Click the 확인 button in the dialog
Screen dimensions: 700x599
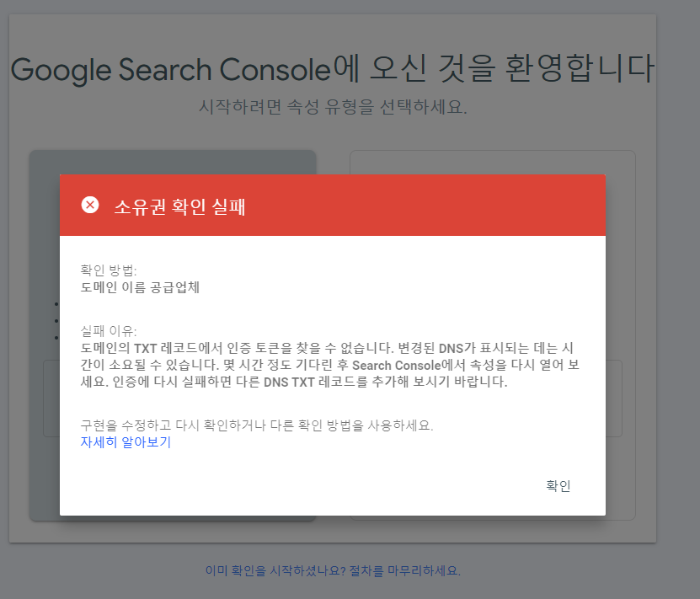click(x=558, y=485)
